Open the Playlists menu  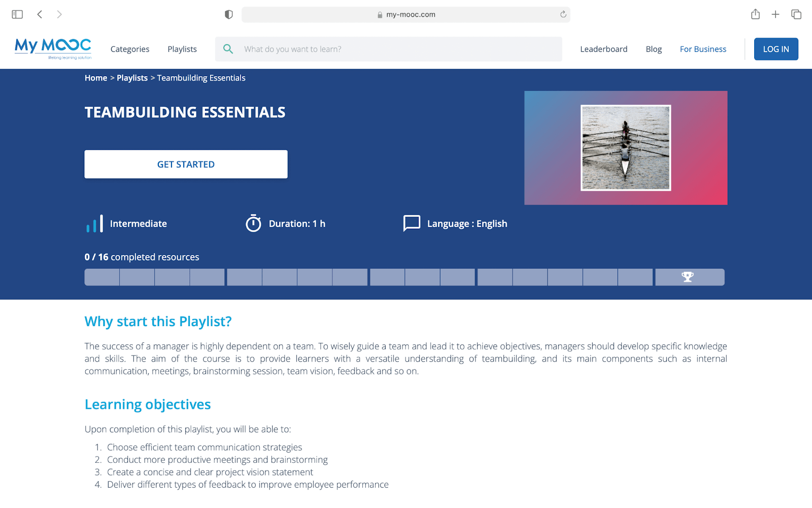coord(182,49)
